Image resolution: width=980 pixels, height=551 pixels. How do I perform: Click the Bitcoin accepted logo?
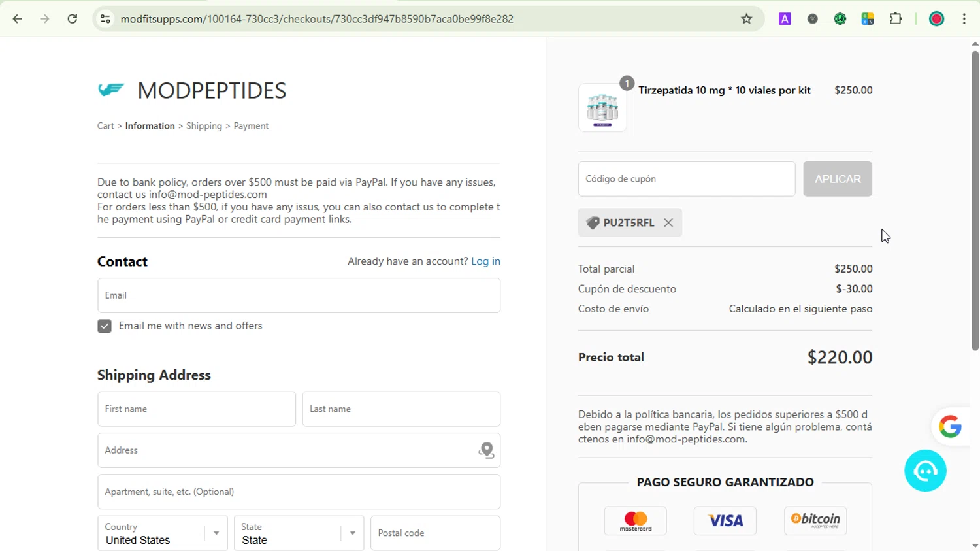[x=815, y=521]
